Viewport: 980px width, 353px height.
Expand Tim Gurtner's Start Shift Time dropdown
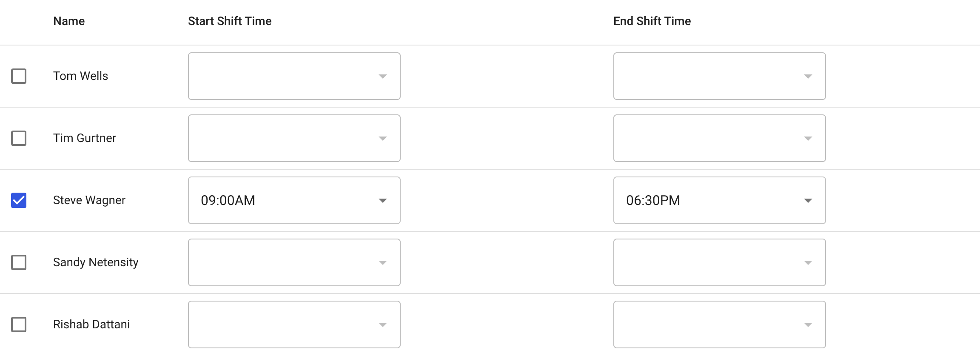tap(294, 138)
